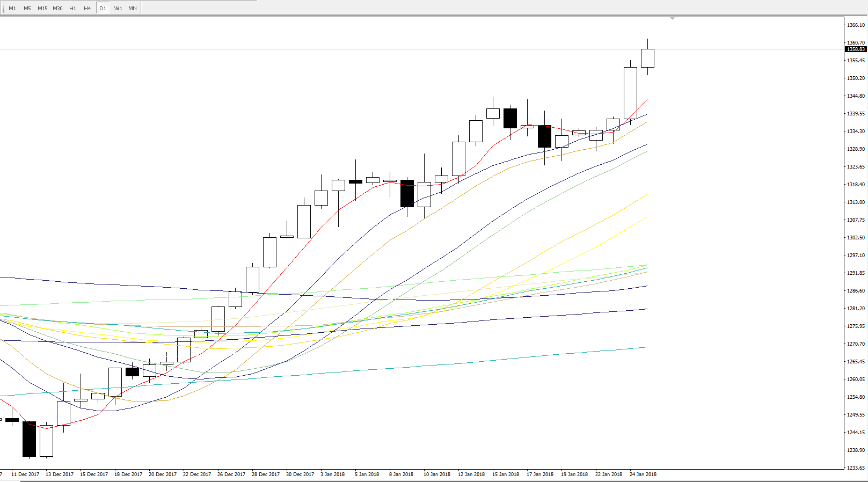Switch to H4 four-hour timeframe
This screenshot has width=868, height=482.
click(87, 8)
